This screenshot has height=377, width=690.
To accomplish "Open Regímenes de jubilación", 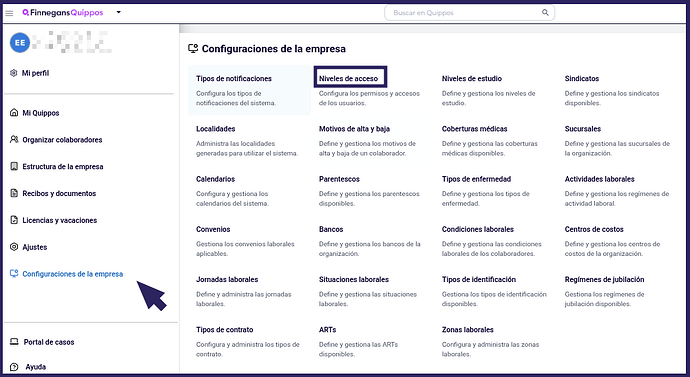I will [604, 279].
